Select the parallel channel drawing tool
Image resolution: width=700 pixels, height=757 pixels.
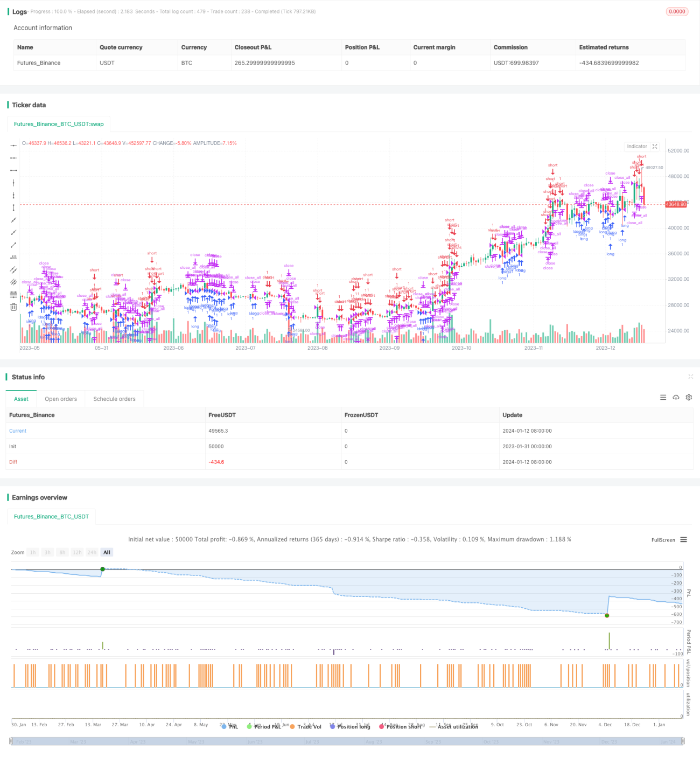pyautogui.click(x=13, y=269)
